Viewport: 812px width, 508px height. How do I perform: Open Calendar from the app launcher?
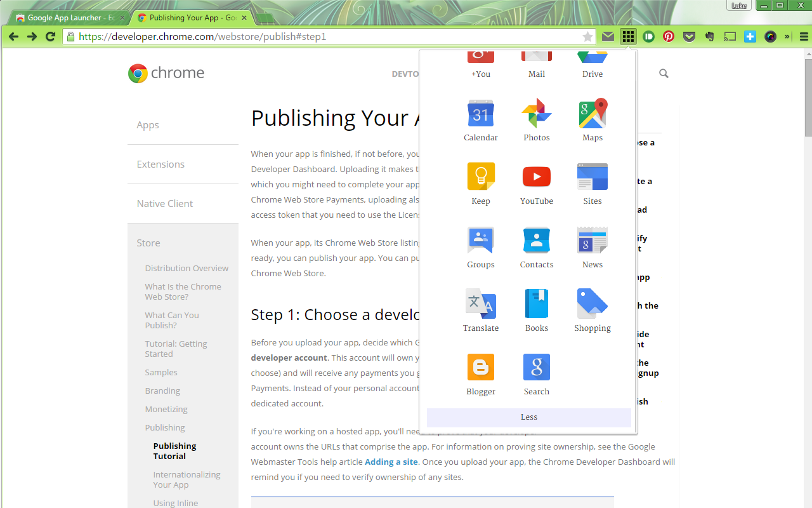481,121
